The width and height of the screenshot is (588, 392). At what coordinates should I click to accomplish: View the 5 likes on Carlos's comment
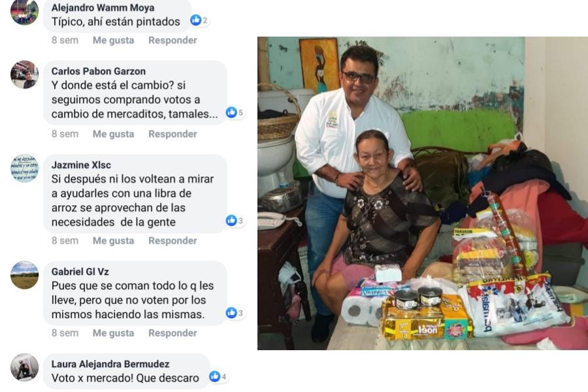pyautogui.click(x=235, y=112)
